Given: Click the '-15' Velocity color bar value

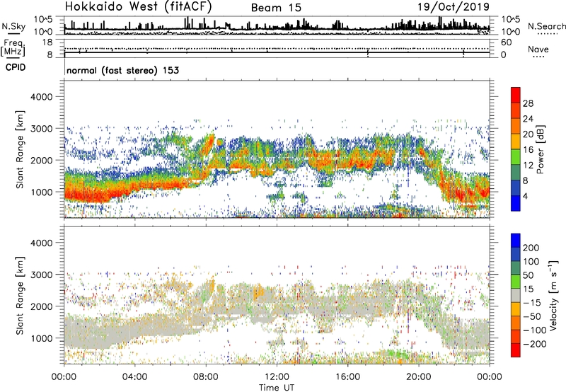Looking at the screenshot, I should [x=532, y=303].
